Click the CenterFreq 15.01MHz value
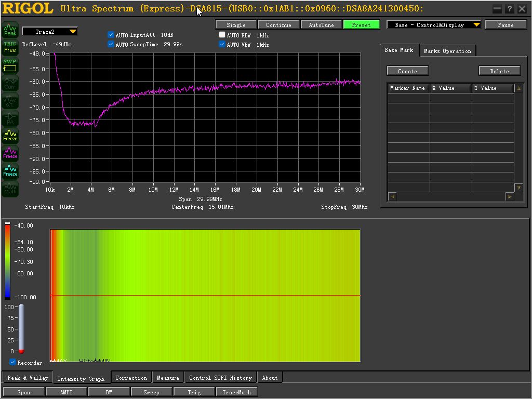This screenshot has width=532, height=399. pyautogui.click(x=221, y=207)
